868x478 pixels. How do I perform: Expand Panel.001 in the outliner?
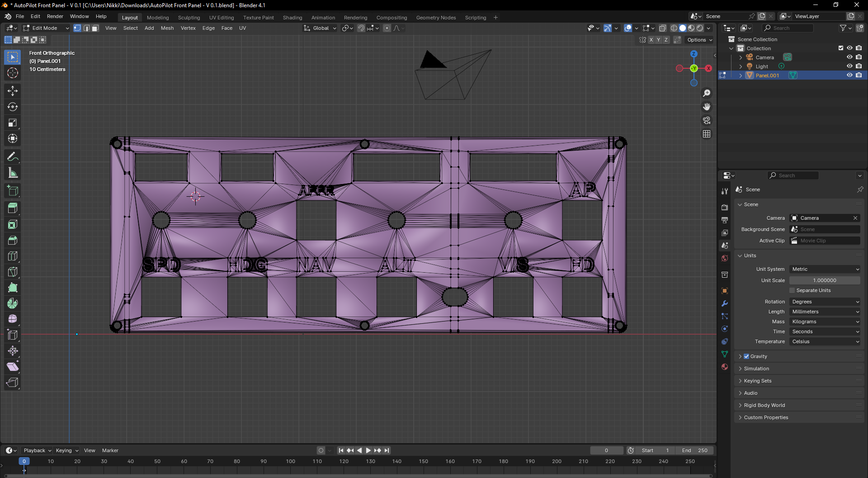(741, 76)
